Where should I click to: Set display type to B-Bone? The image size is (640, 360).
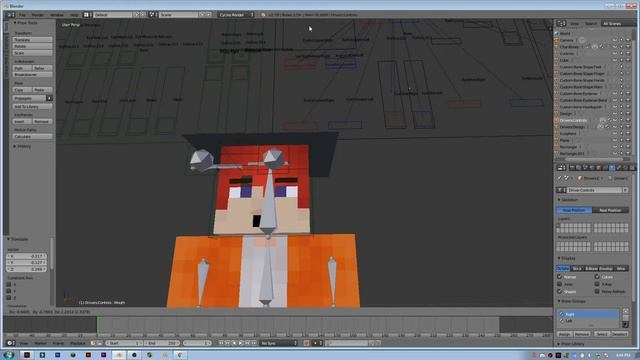click(x=591, y=268)
